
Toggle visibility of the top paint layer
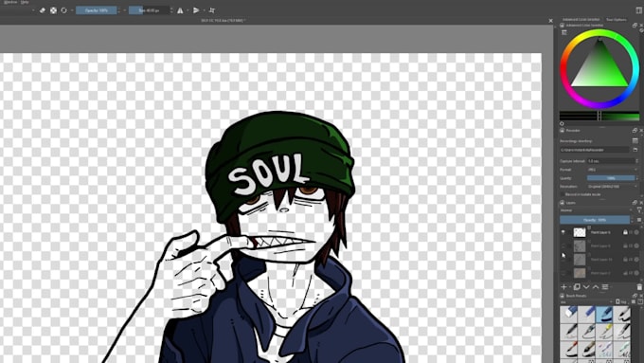click(x=563, y=233)
